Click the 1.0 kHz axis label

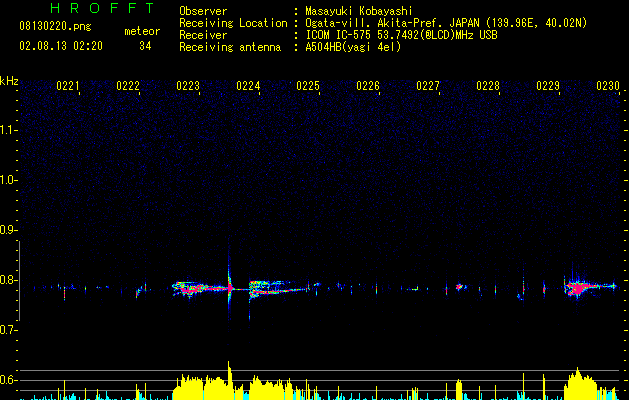(x=8, y=180)
